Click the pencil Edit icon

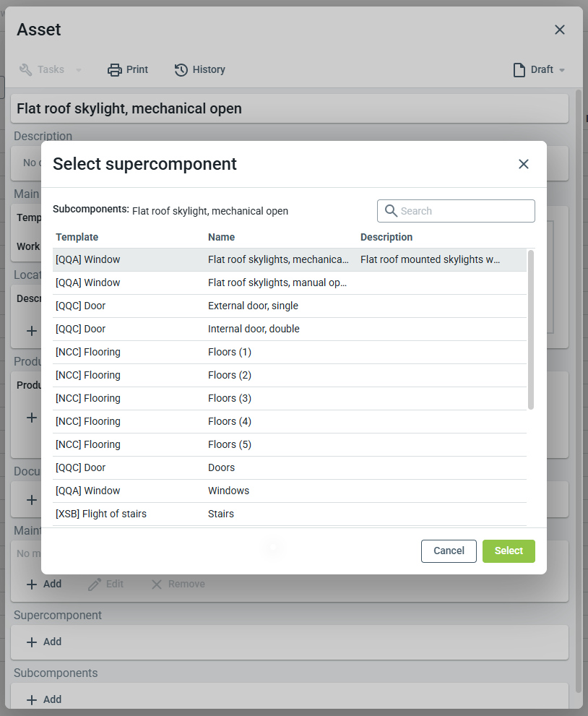coord(95,584)
